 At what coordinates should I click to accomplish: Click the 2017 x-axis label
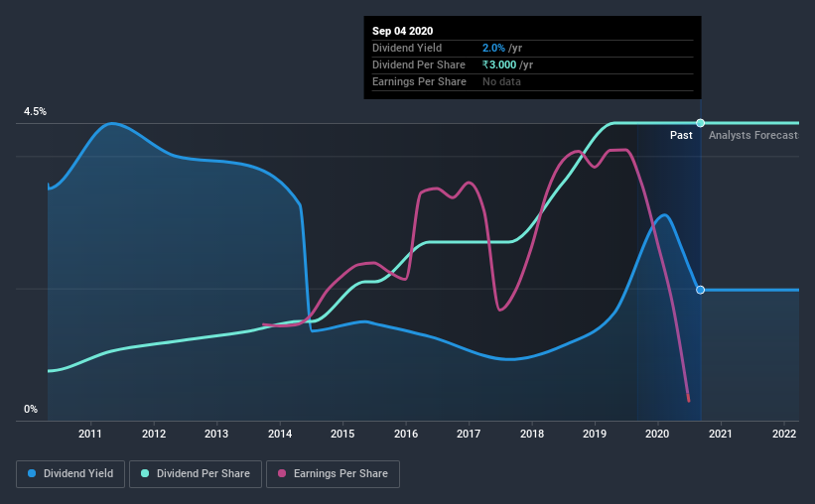(x=469, y=434)
